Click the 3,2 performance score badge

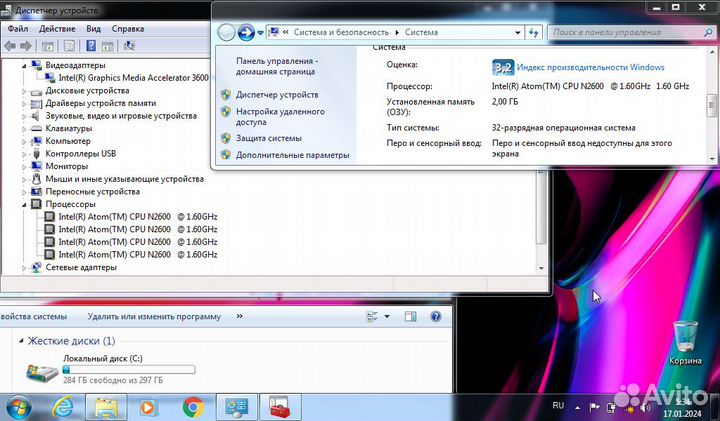[x=503, y=67]
